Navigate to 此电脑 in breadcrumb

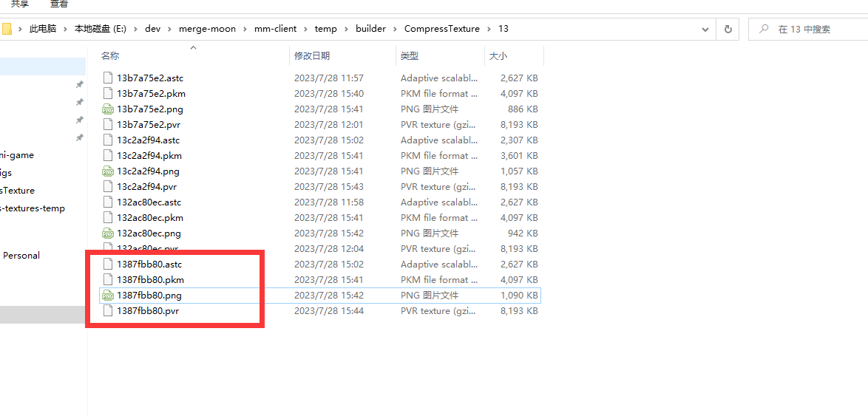pyautogui.click(x=43, y=29)
